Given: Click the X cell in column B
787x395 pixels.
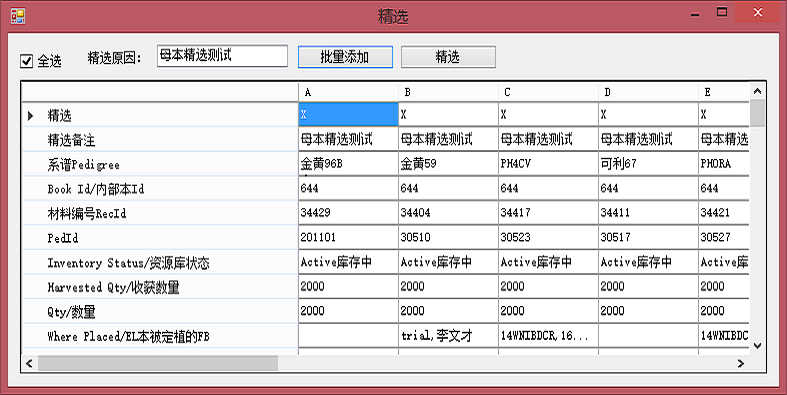Looking at the screenshot, I should [x=448, y=114].
